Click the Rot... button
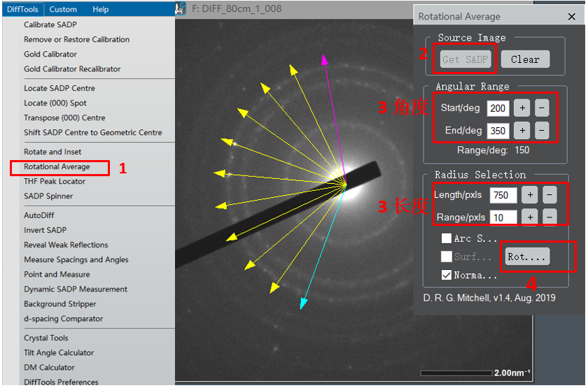 click(526, 257)
